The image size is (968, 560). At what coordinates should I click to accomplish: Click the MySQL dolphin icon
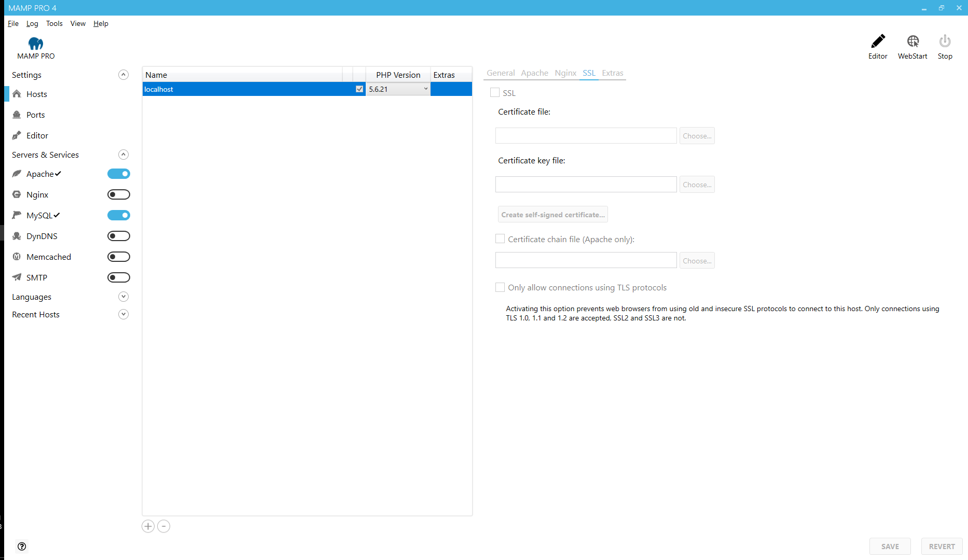tap(17, 215)
